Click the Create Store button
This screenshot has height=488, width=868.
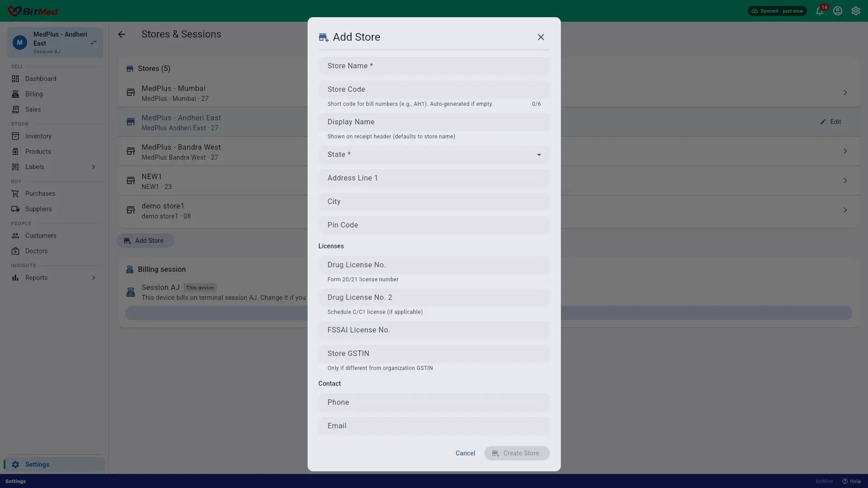pyautogui.click(x=517, y=453)
